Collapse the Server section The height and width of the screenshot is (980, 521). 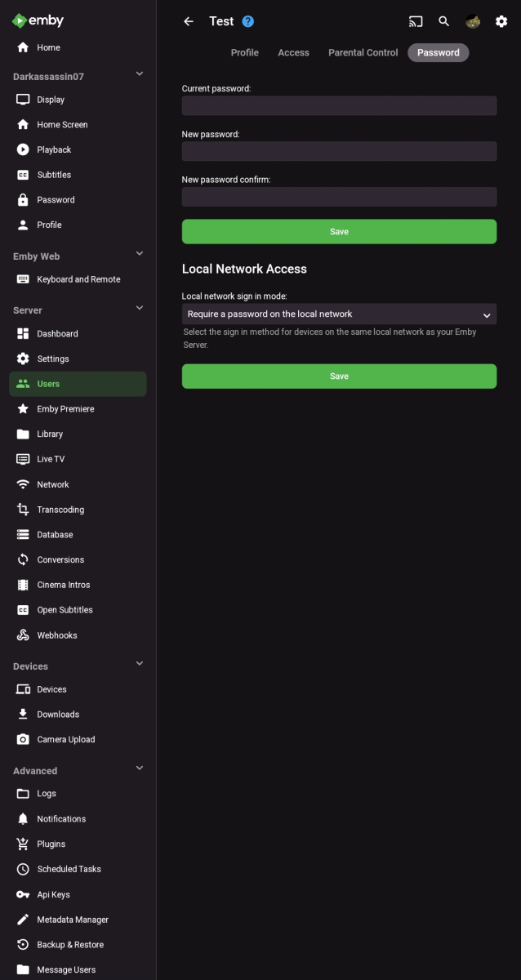coord(139,307)
